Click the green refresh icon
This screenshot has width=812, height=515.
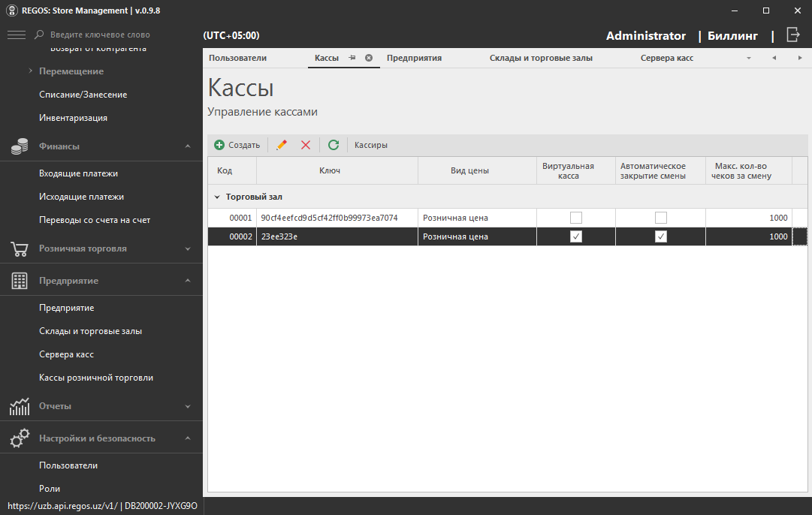[334, 145]
